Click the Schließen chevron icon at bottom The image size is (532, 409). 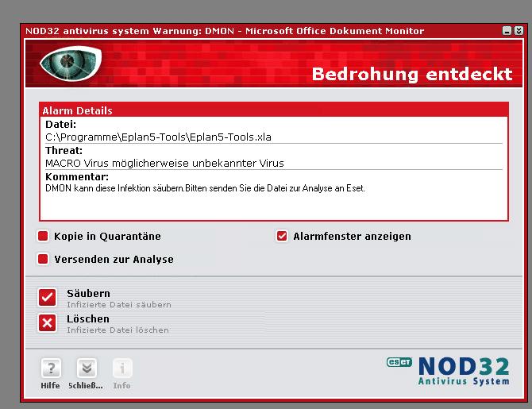tap(87, 368)
